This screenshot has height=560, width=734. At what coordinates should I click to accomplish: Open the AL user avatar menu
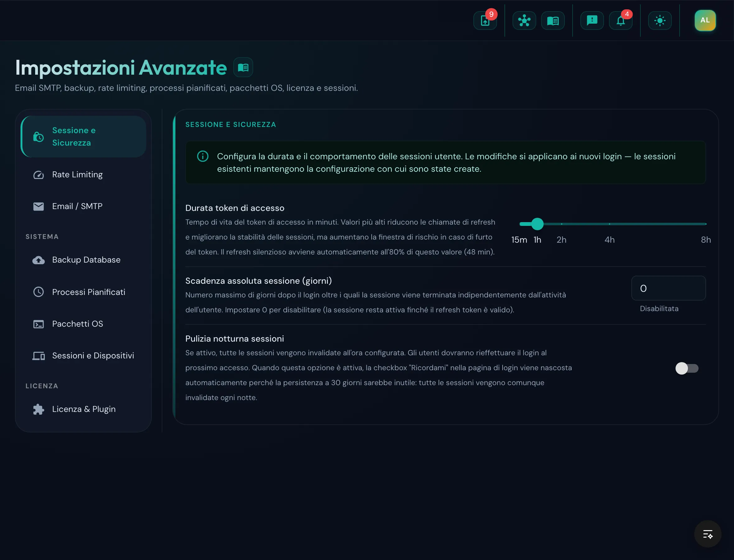(705, 20)
